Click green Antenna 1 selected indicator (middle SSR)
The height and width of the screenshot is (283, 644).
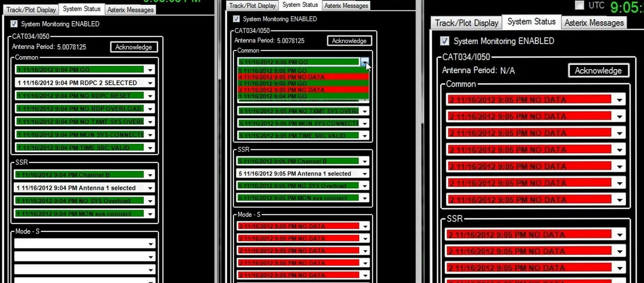[299, 174]
